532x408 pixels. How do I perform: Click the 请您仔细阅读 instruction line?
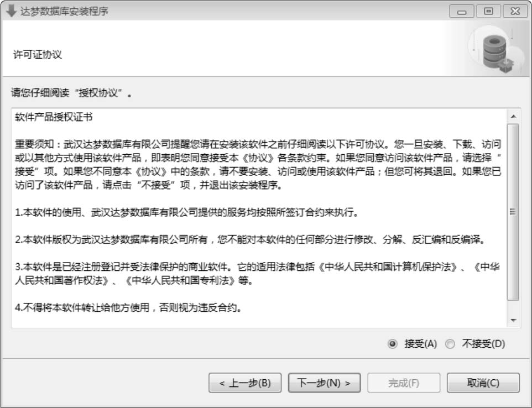pyautogui.click(x=71, y=92)
